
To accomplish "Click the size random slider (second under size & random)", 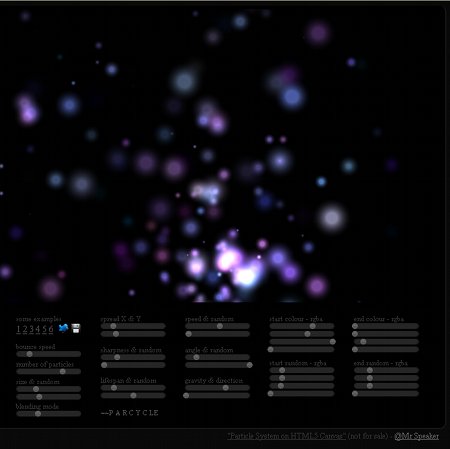I will [49, 397].
